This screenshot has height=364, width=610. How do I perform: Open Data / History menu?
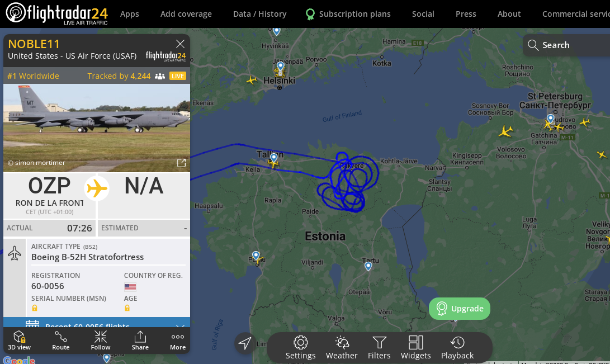(259, 14)
